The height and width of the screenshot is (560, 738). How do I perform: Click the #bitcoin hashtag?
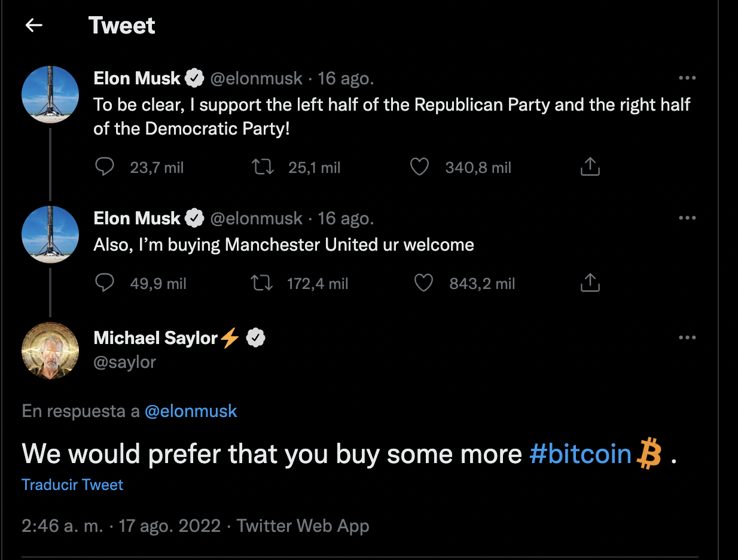tap(580, 454)
